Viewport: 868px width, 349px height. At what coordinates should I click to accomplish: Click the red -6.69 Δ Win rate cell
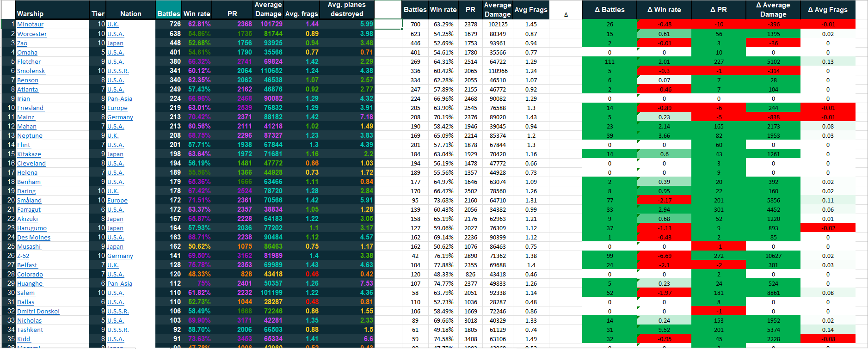(664, 256)
